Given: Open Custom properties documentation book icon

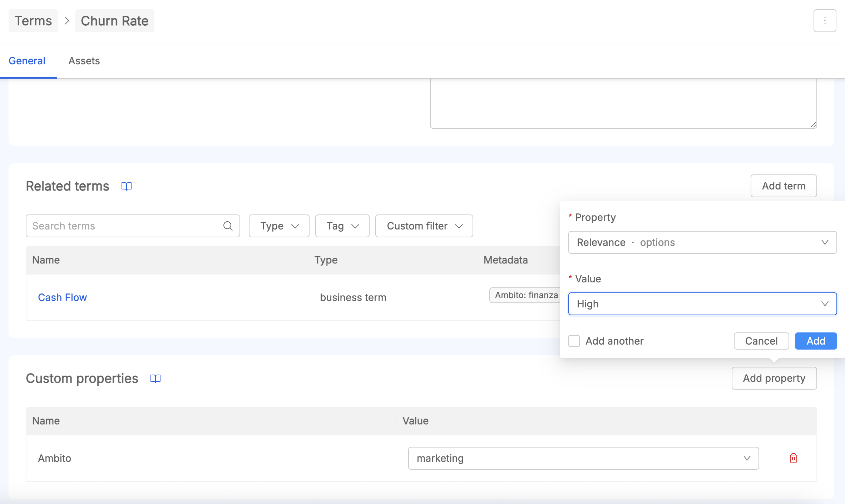Looking at the screenshot, I should (x=155, y=379).
